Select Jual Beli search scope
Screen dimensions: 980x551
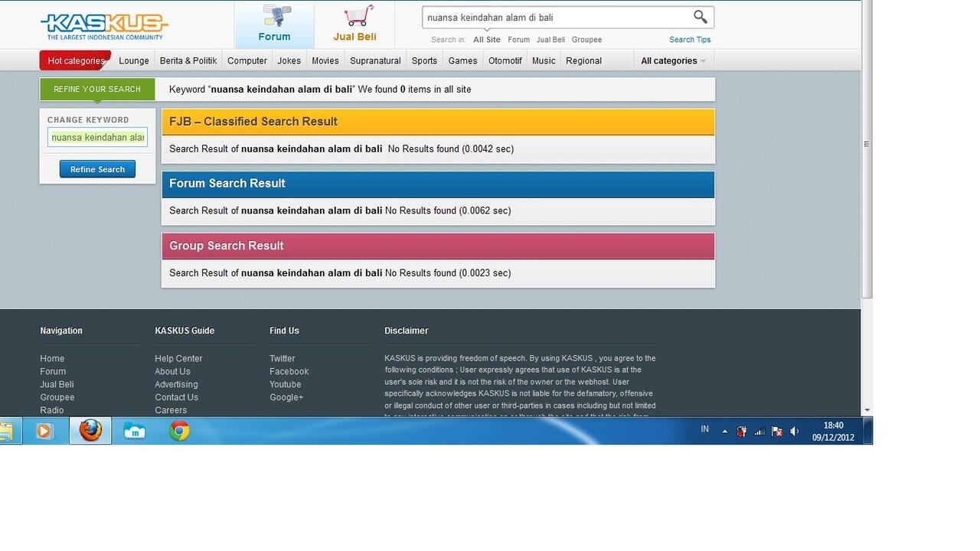coord(550,40)
